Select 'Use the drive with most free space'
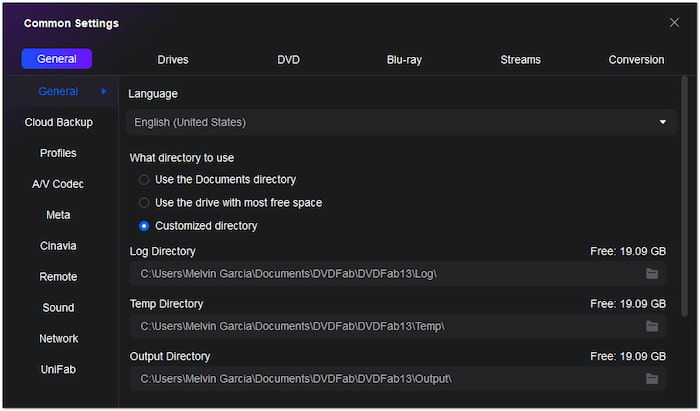700x411 pixels. click(x=144, y=203)
